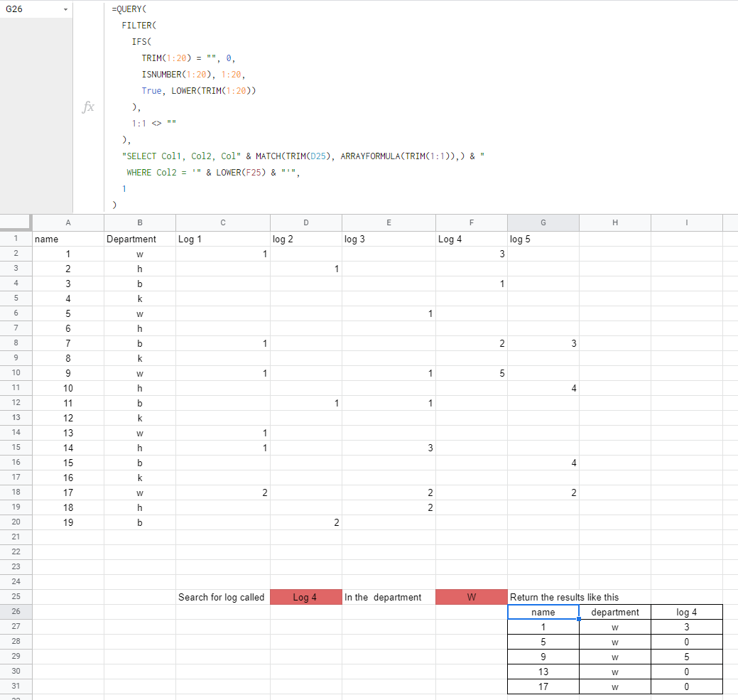This screenshot has width=738, height=700.
Task: Click the 'Log 1' header cell
Action: [x=223, y=239]
